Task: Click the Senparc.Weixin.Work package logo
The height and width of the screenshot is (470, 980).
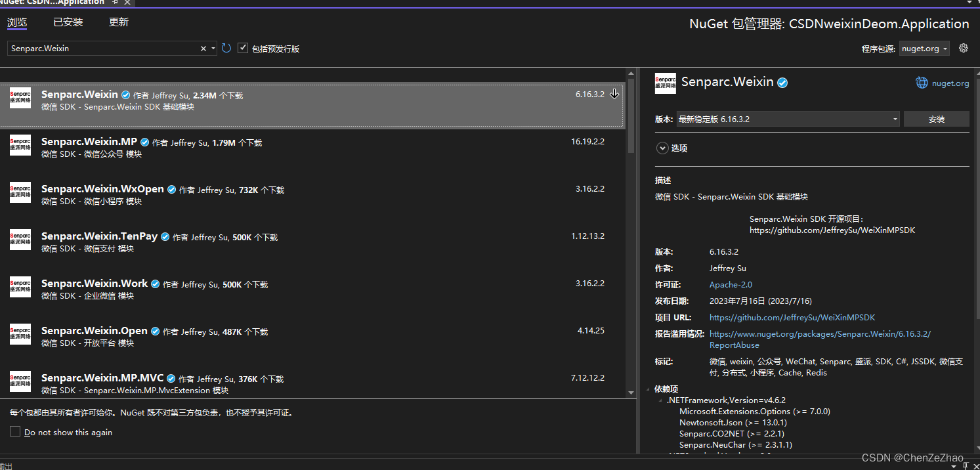Action: click(20, 287)
